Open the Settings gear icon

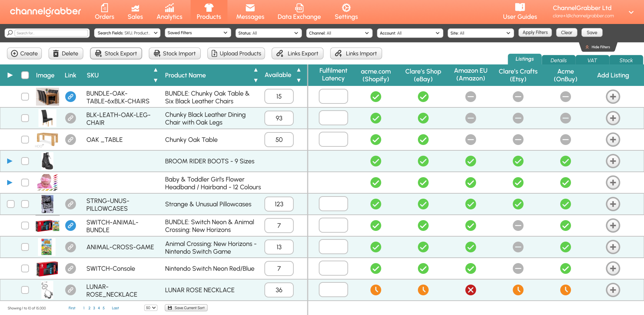(x=346, y=8)
